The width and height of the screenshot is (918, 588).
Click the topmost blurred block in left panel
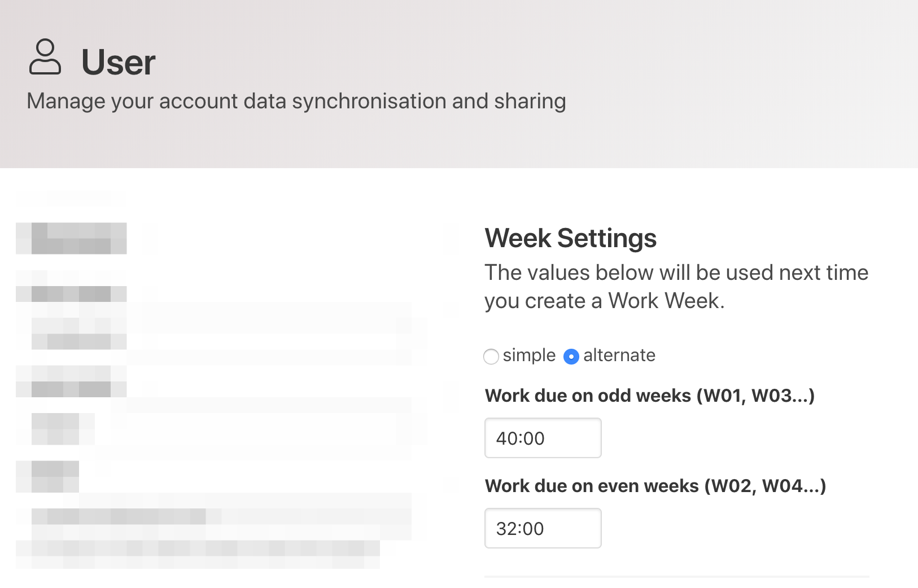[71, 238]
